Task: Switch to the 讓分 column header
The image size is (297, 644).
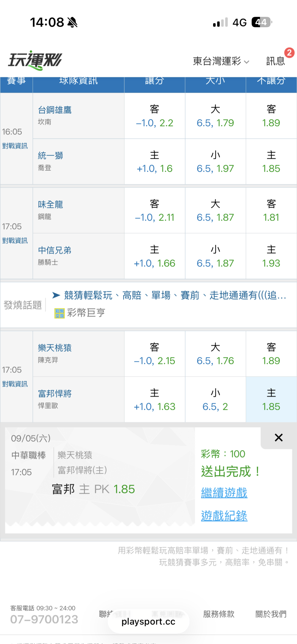Action: point(155,81)
